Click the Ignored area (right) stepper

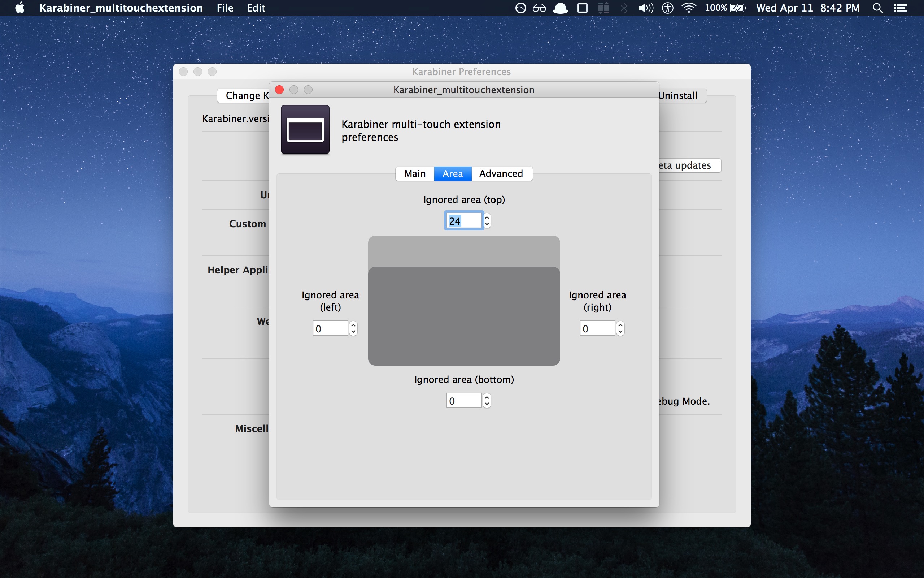pos(620,328)
